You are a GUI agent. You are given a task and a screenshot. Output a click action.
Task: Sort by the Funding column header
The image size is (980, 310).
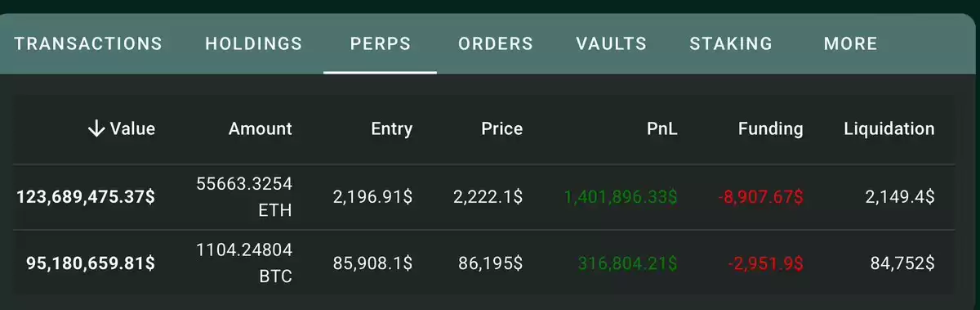[771, 128]
